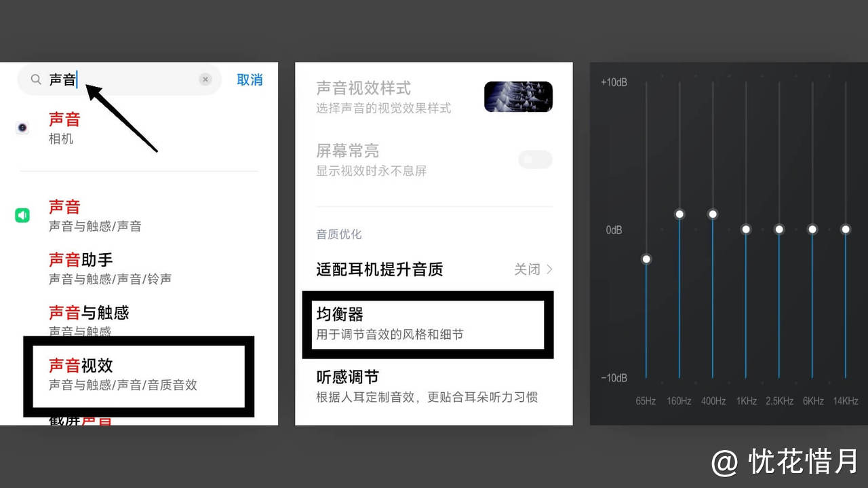Click the 2.5KHz slider handle
Viewport: 868px width, 488px height.
[x=779, y=229]
